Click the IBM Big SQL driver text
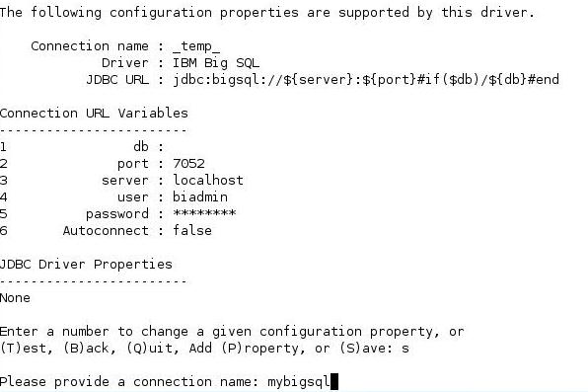Viewport: 588px width, 392px height. 216,63
